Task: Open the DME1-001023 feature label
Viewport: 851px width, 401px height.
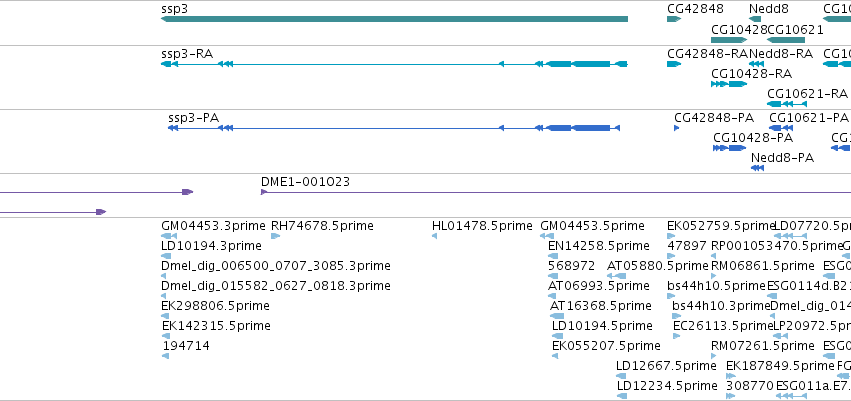Action: point(306,182)
